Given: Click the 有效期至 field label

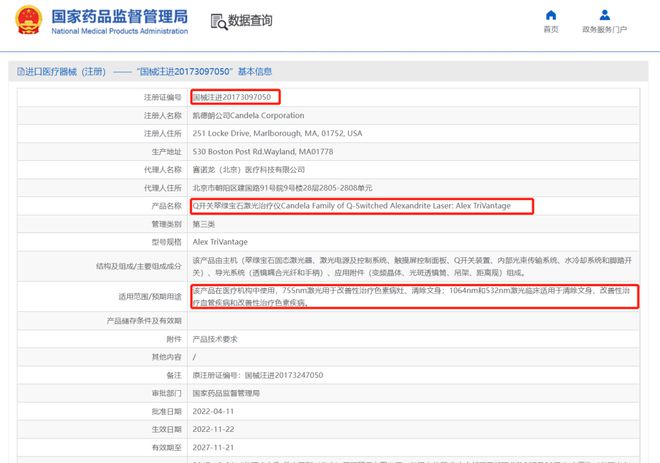Looking at the screenshot, I should (x=166, y=447).
